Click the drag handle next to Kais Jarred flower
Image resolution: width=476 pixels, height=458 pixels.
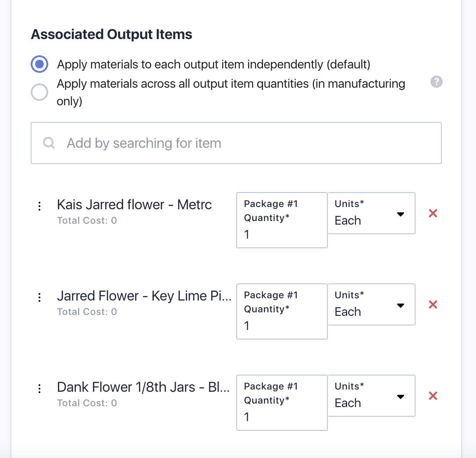click(39, 205)
